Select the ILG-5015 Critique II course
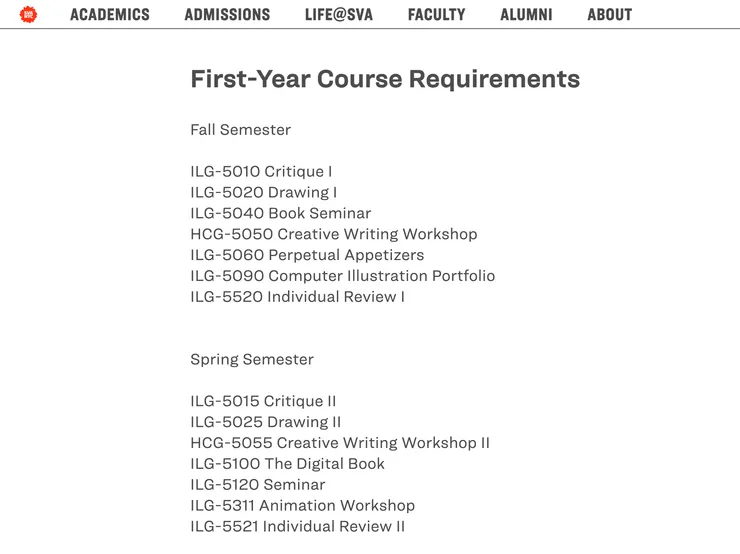This screenshot has width=740, height=554. click(263, 402)
